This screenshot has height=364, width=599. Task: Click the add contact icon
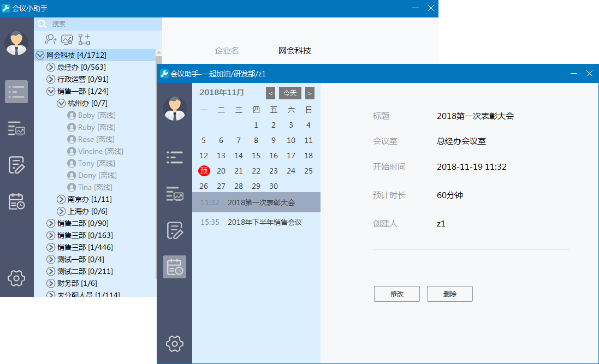[51, 39]
